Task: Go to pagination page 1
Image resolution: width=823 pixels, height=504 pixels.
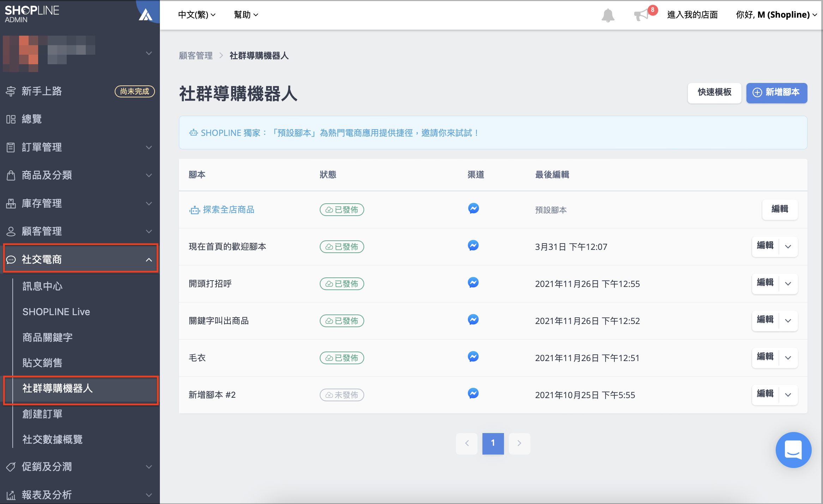Action: [493, 443]
